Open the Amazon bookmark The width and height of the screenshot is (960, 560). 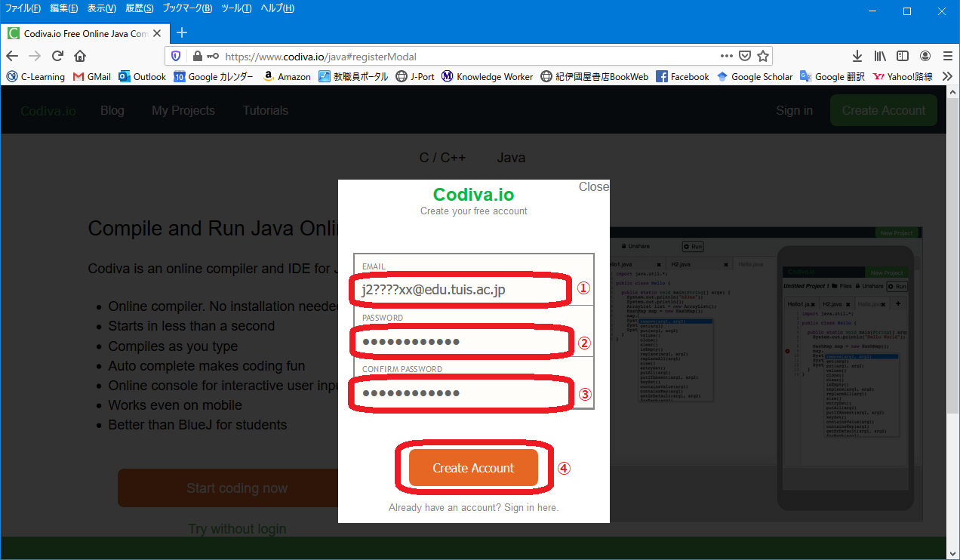[287, 76]
